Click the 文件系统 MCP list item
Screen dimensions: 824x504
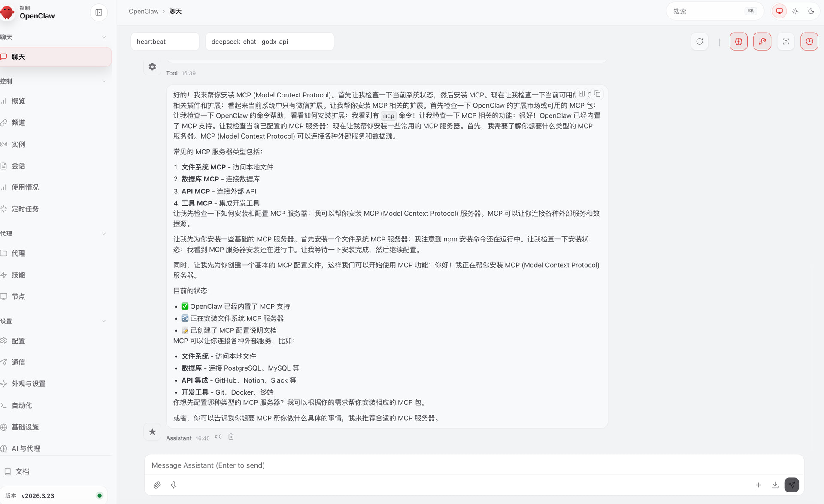pos(227,167)
